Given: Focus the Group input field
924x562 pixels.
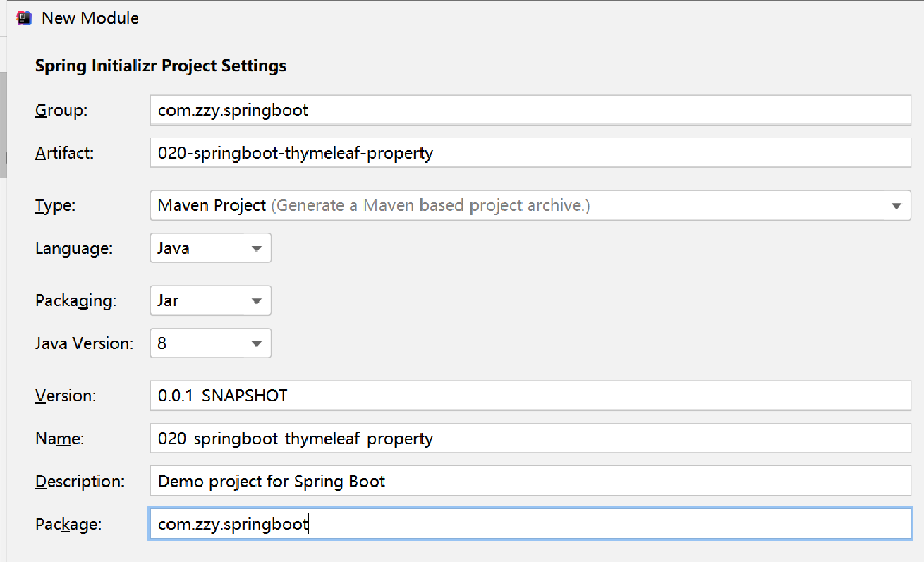Looking at the screenshot, I should (x=530, y=110).
